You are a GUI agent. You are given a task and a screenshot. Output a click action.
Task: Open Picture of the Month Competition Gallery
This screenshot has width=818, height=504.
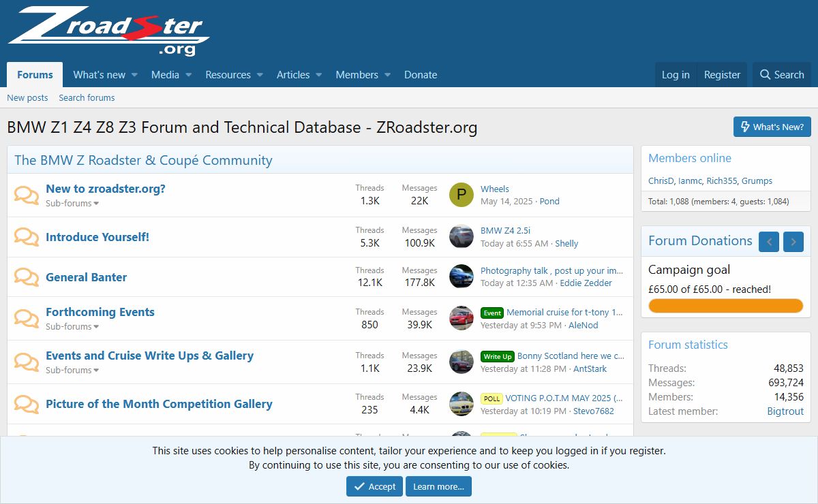click(159, 404)
